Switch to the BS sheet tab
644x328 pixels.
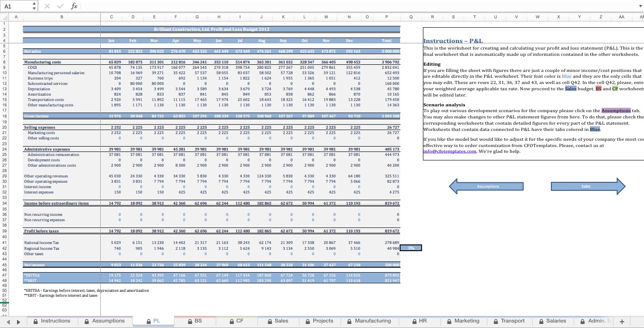pyautogui.click(x=194, y=321)
